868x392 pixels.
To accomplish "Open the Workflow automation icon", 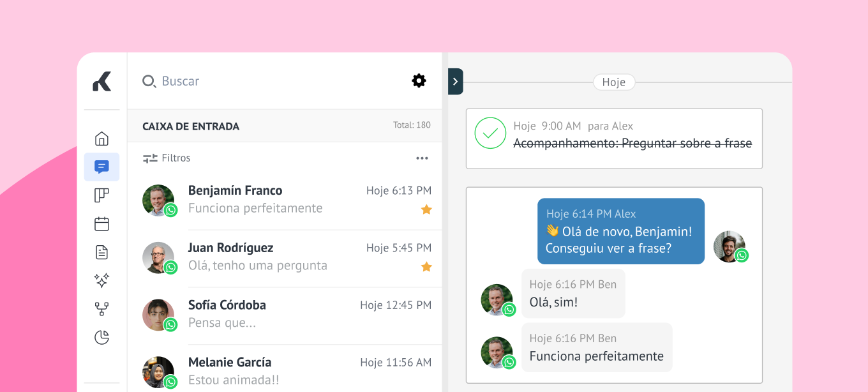I will pos(101,309).
